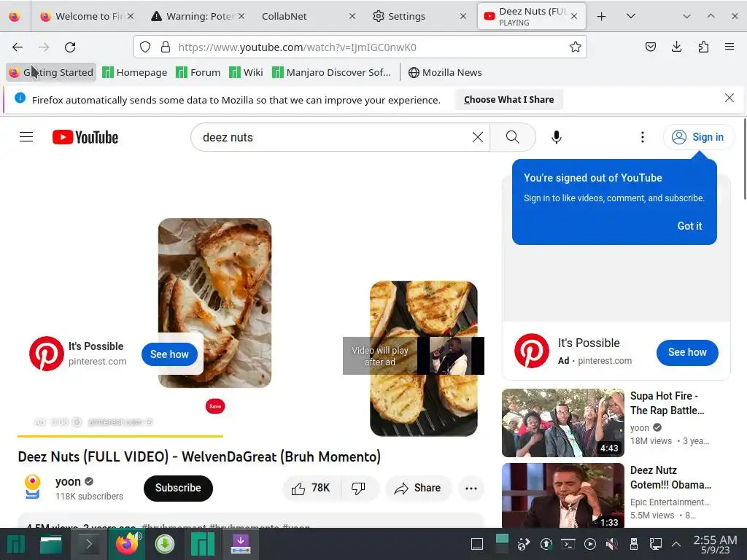The width and height of the screenshot is (747, 560).
Task: Click the Pinterest logo in the sidebar ad
Action: click(532, 351)
